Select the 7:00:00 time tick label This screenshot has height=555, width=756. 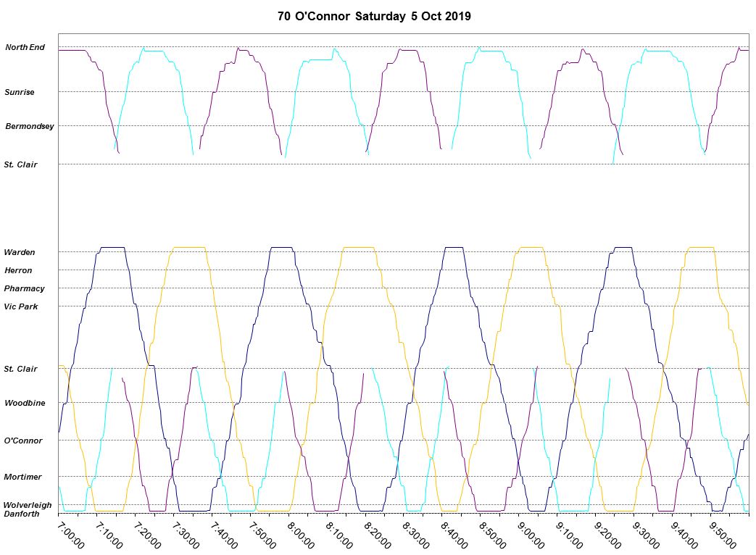(x=70, y=533)
